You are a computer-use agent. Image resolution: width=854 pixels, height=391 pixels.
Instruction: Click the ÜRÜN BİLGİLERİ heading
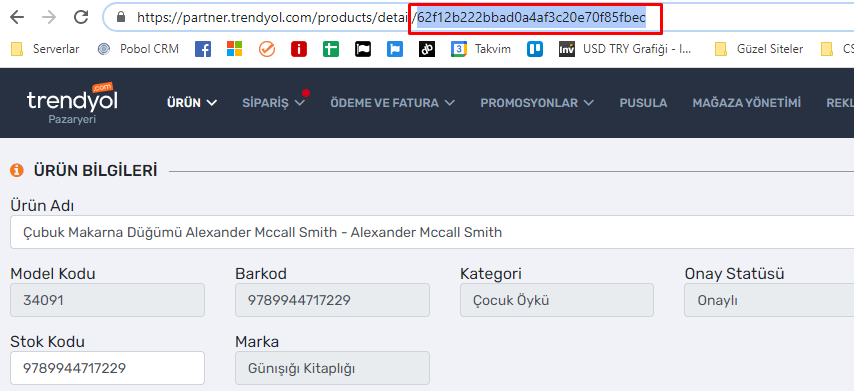[x=96, y=171]
